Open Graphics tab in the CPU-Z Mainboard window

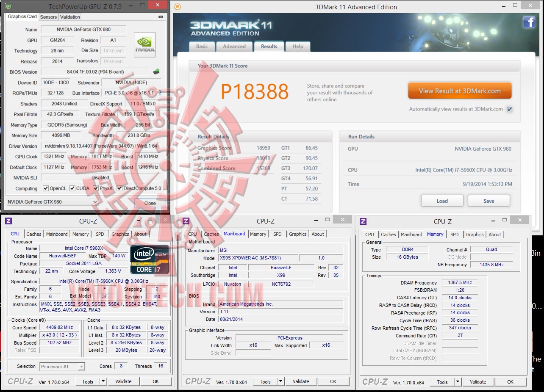click(298, 234)
